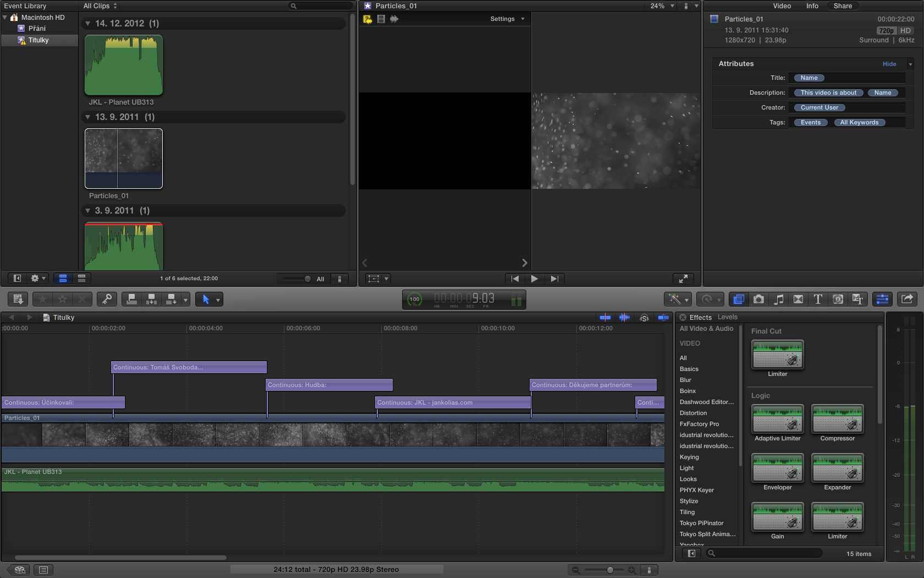Show the Generators browser
The image size is (924, 578).
838,299
